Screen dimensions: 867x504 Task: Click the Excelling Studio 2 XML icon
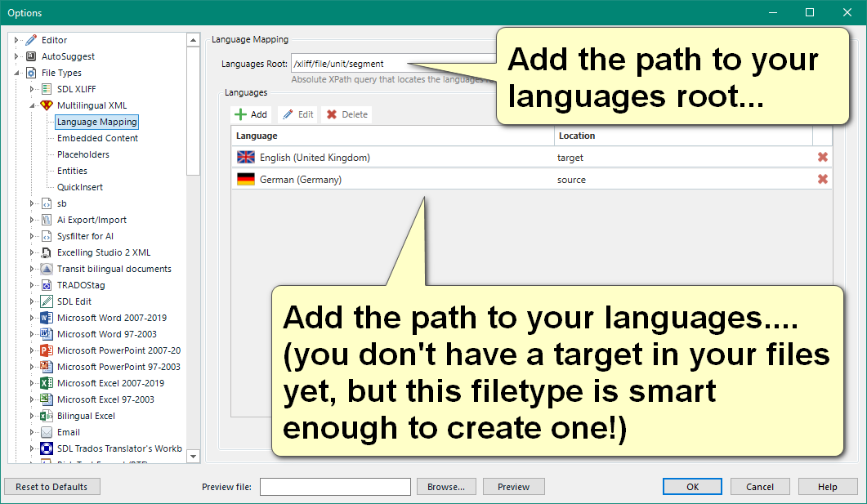pyautogui.click(x=47, y=252)
